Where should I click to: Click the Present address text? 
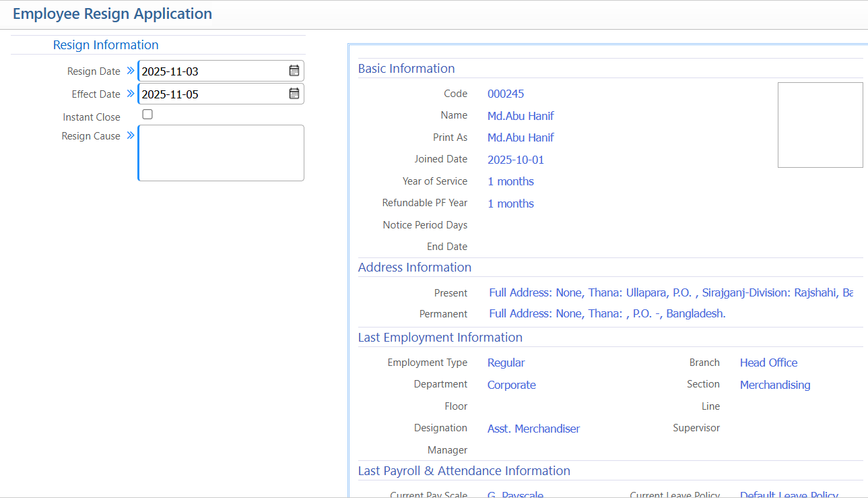[671, 293]
